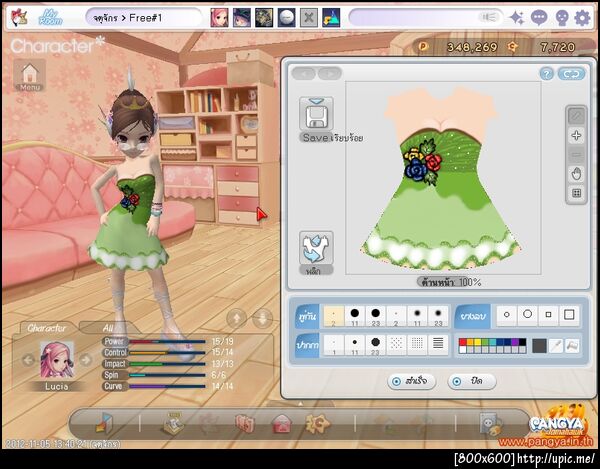The width and height of the screenshot is (600, 469).
Task: Select the large square eraser
Action: click(x=569, y=315)
